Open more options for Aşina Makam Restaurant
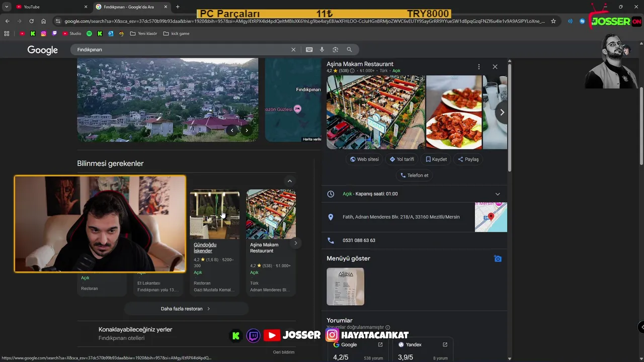The width and height of the screenshot is (644, 362). click(x=478, y=66)
